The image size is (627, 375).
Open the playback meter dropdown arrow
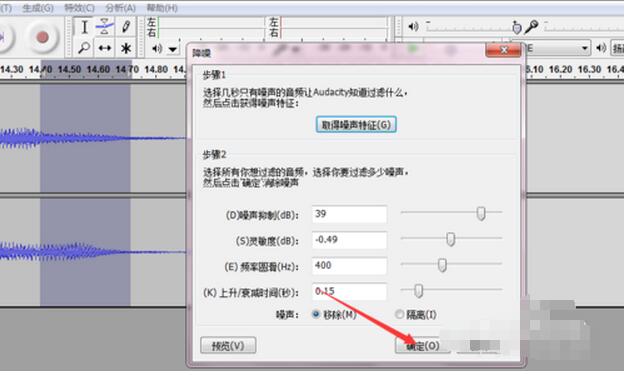pyautogui.click(x=172, y=49)
